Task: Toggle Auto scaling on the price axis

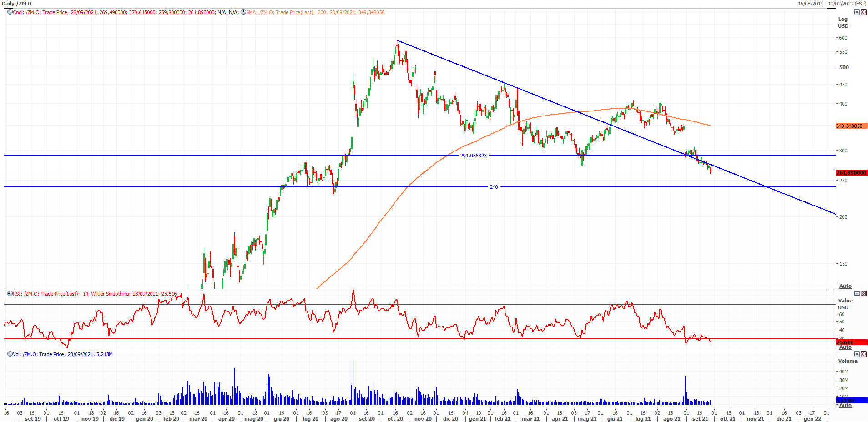Action: [845, 286]
